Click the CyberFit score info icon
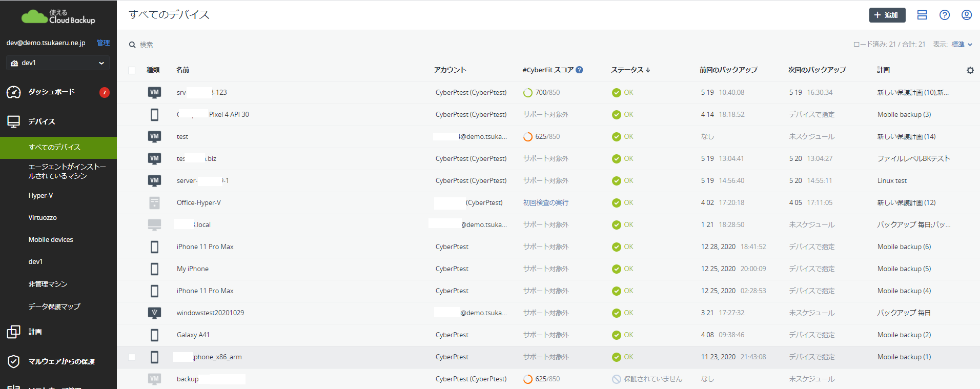The height and width of the screenshot is (389, 980). 579,70
